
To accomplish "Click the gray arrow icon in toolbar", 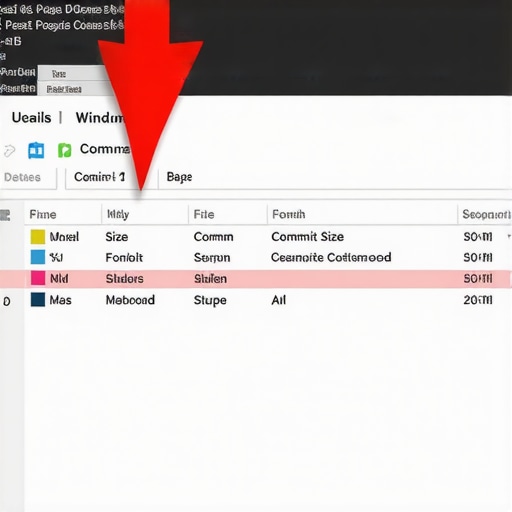I will tap(9, 151).
